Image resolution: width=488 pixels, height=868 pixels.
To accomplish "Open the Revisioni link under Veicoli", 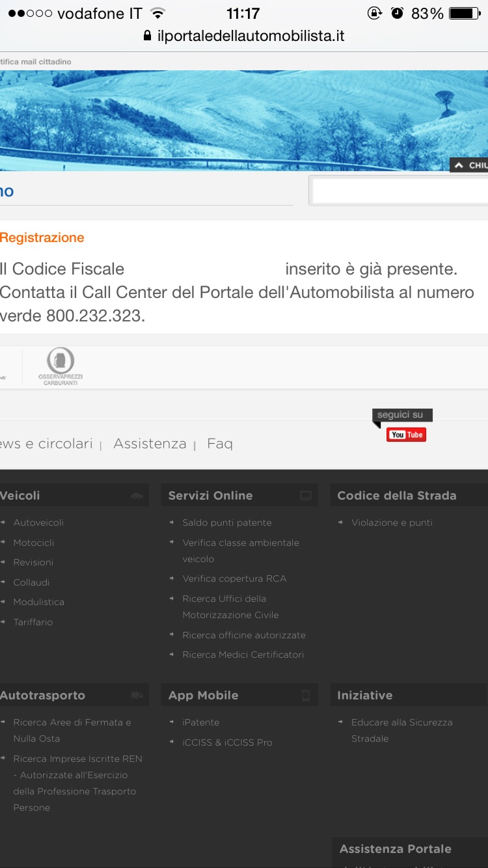I will click(x=33, y=562).
